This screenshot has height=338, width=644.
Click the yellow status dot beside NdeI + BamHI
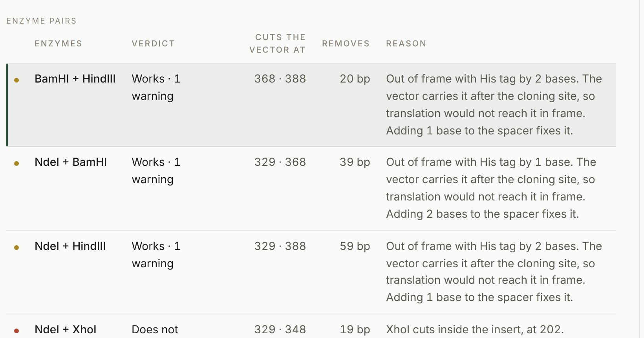(16, 163)
